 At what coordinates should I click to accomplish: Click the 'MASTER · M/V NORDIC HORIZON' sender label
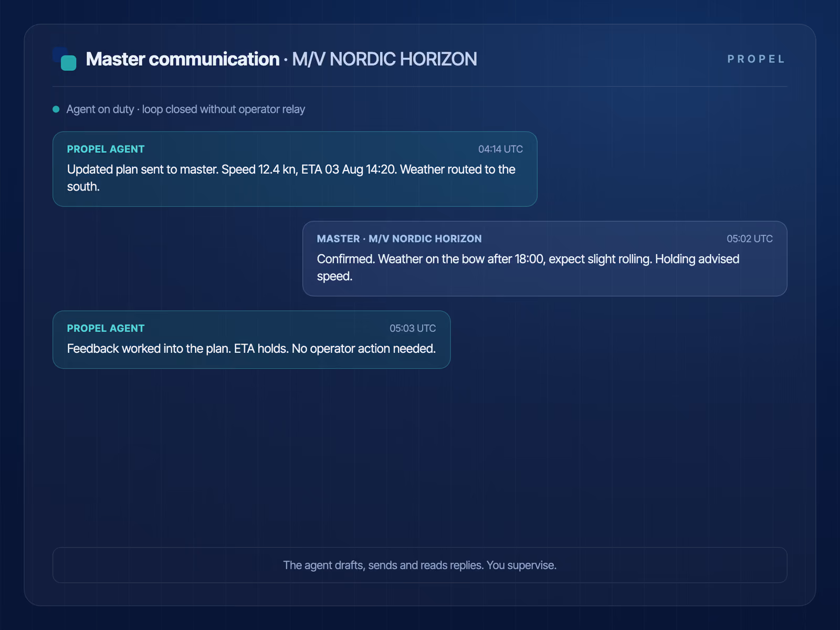tap(399, 239)
